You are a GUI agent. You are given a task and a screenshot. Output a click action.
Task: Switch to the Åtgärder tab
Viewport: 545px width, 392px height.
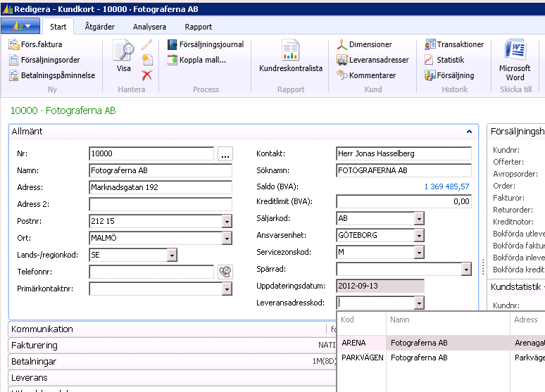click(x=100, y=27)
